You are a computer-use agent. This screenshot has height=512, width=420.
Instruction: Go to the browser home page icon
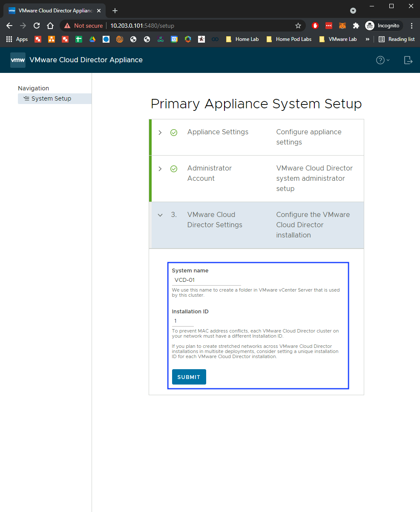click(x=50, y=26)
